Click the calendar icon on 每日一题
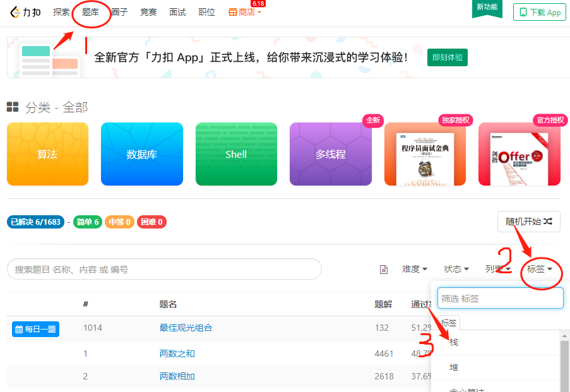 click(20, 329)
